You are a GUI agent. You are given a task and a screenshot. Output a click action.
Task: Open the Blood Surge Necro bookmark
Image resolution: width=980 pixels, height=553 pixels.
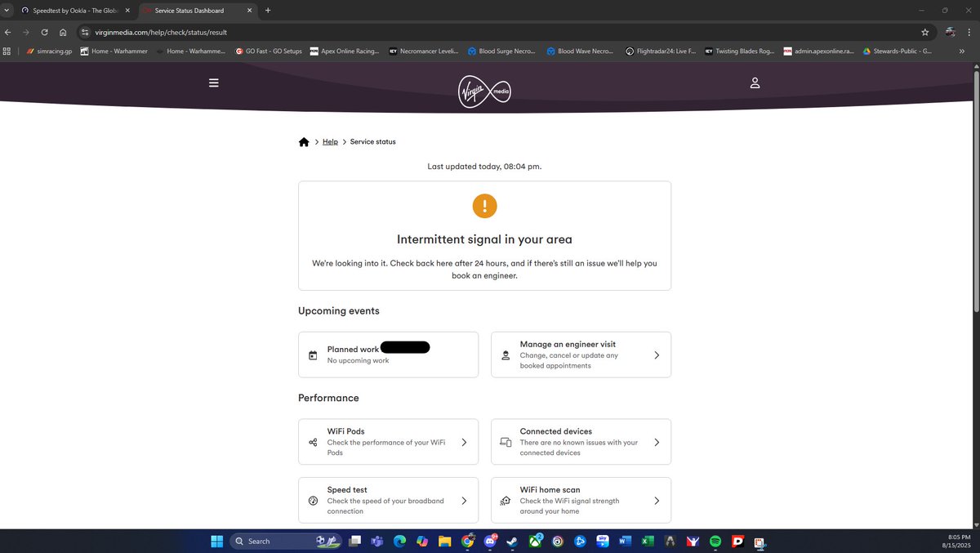502,51
